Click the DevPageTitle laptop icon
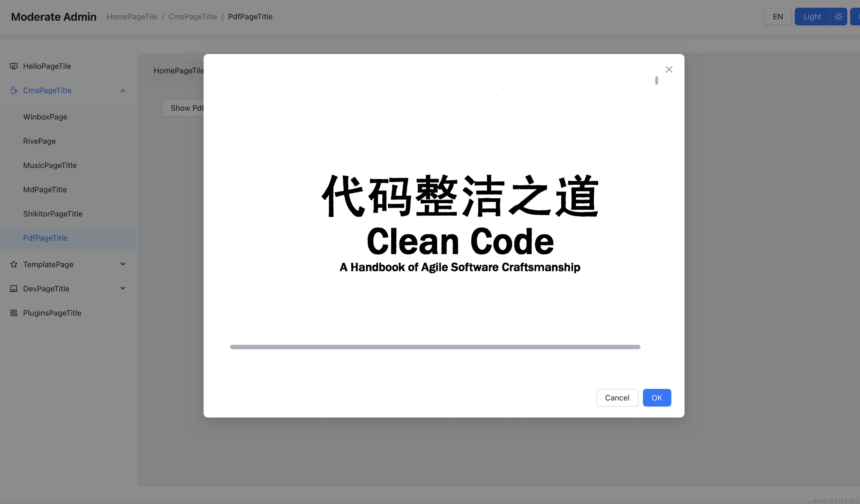 (x=14, y=289)
